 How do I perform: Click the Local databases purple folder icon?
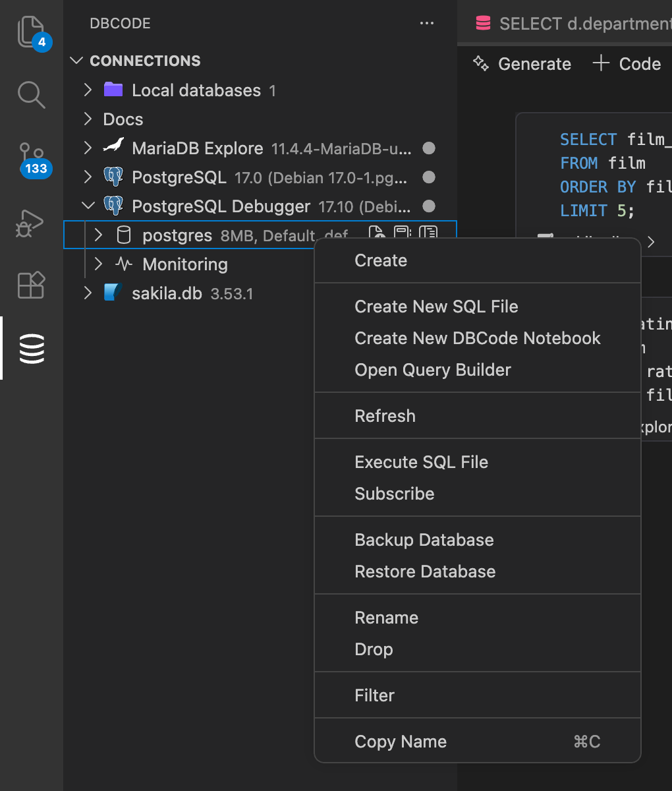(113, 90)
